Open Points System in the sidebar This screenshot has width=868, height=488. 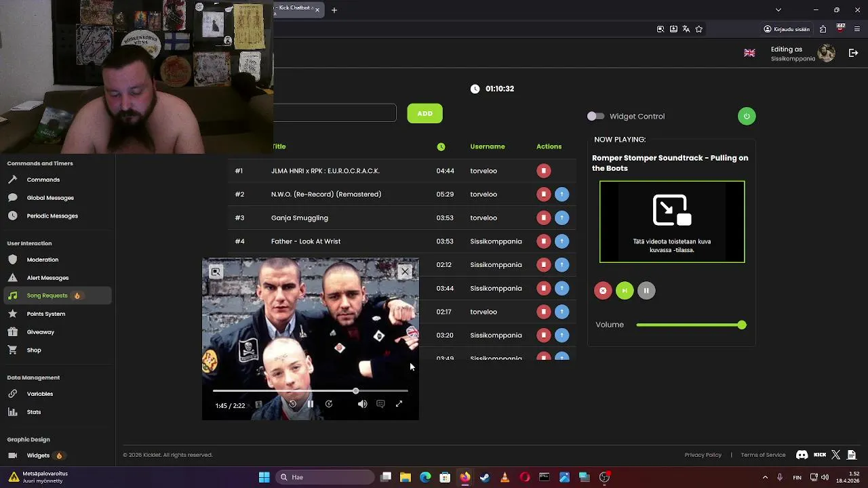46,314
